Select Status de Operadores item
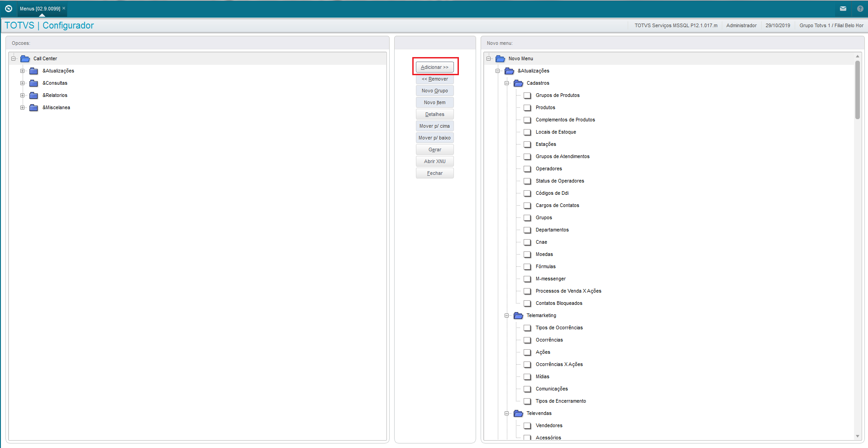The image size is (868, 448). pyautogui.click(x=560, y=181)
